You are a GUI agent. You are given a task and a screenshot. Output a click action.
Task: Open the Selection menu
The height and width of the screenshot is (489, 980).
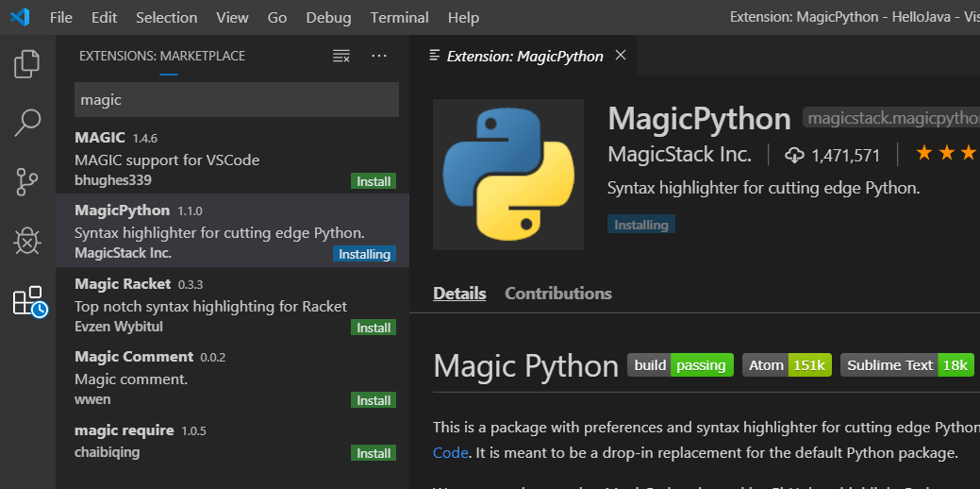coord(167,18)
